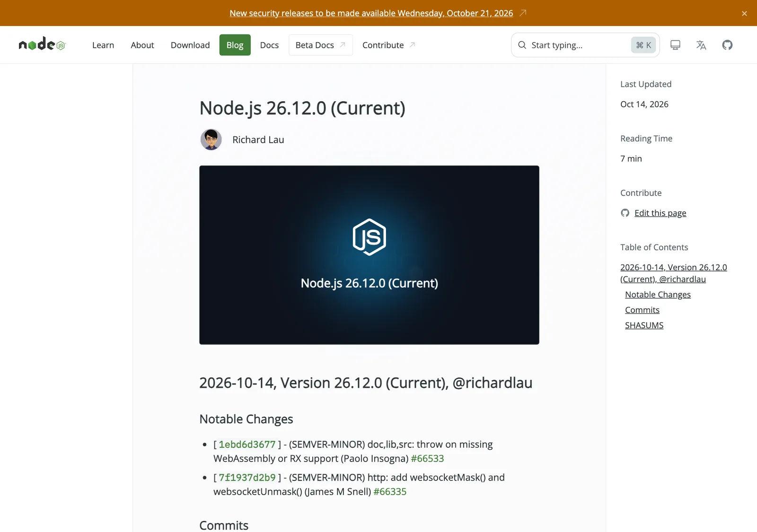Click the 2026-10-14 version heading in article
This screenshot has height=532, width=757.
[x=366, y=383]
